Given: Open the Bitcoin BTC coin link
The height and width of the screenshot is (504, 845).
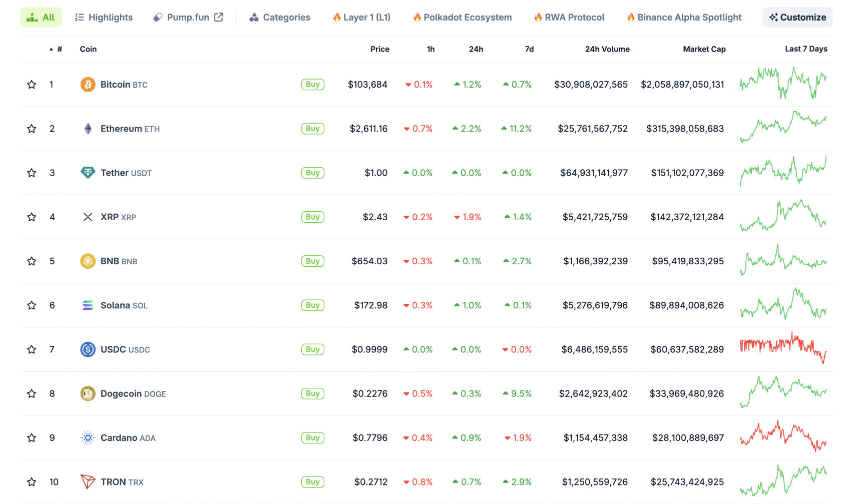Looking at the screenshot, I should point(124,85).
